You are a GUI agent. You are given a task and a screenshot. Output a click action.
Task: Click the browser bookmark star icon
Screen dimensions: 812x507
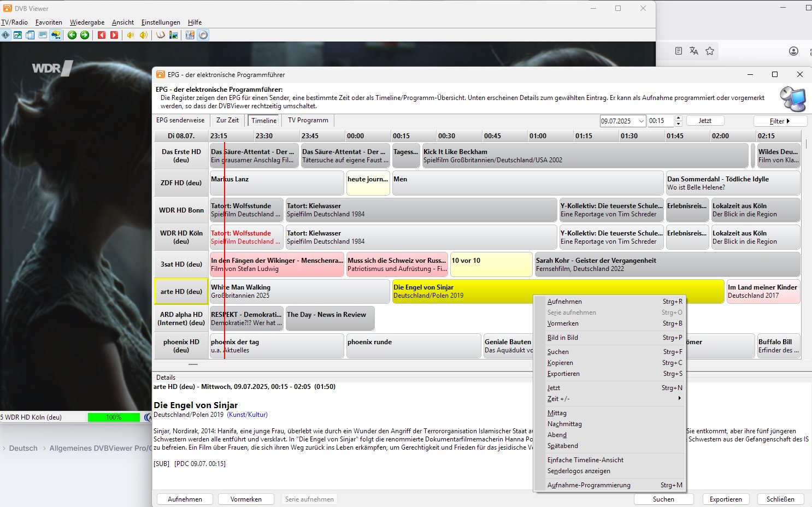[x=710, y=51]
